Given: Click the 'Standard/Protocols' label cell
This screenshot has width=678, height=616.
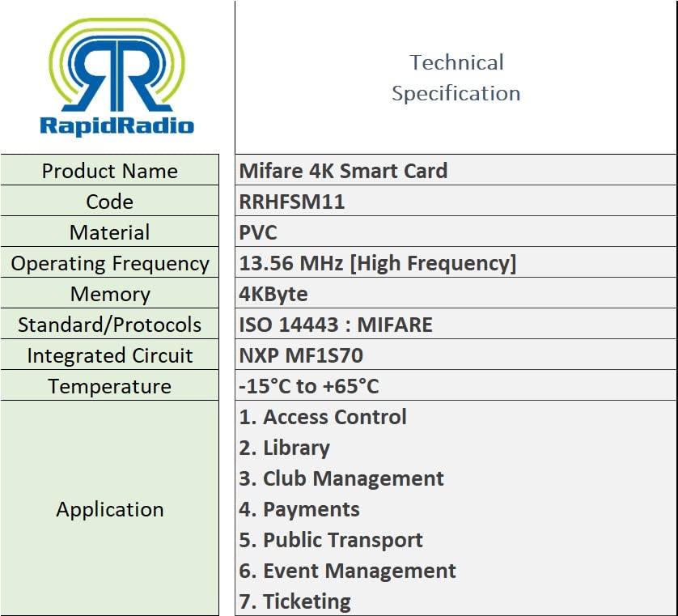Looking at the screenshot, I should click(x=110, y=324).
